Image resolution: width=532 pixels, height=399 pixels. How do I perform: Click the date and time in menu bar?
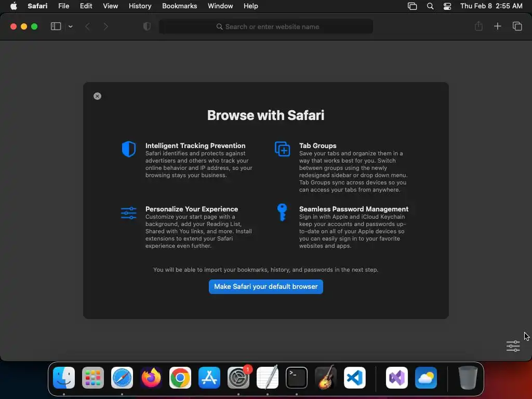click(x=491, y=6)
